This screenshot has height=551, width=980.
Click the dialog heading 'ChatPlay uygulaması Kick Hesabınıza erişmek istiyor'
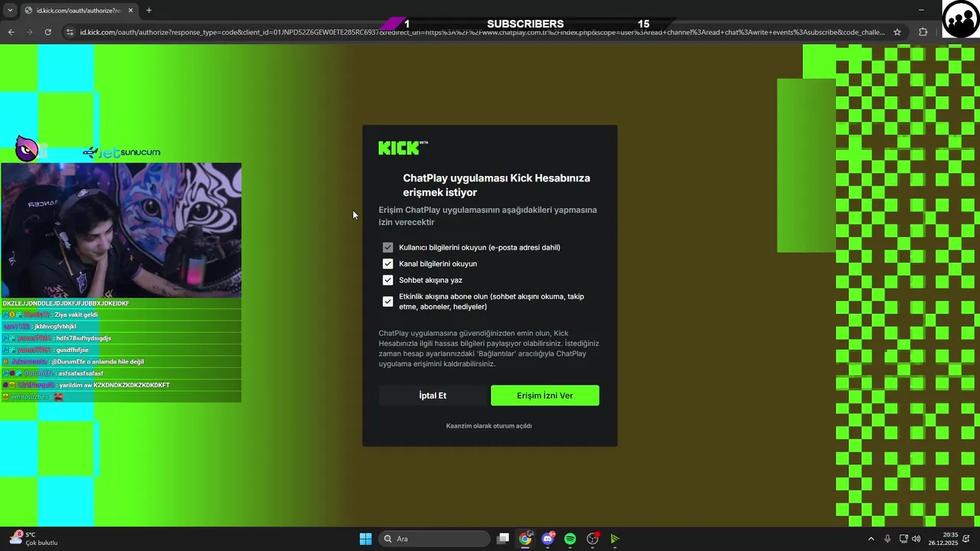496,185
